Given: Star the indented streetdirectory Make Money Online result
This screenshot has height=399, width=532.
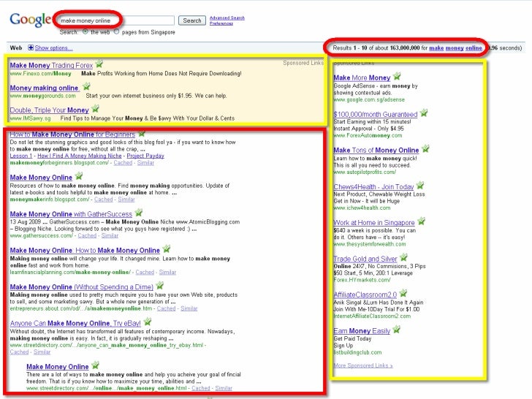Looking at the screenshot, I should pyautogui.click(x=95, y=365).
